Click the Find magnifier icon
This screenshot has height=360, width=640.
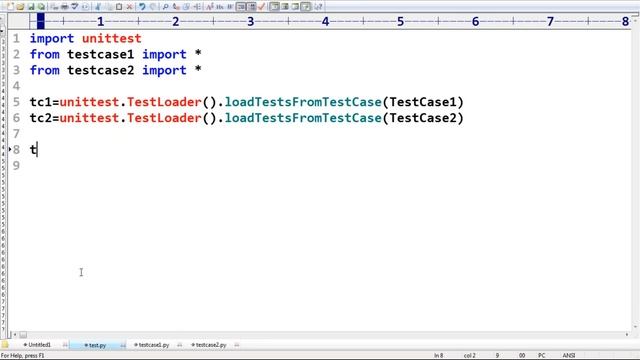pos(165,7)
